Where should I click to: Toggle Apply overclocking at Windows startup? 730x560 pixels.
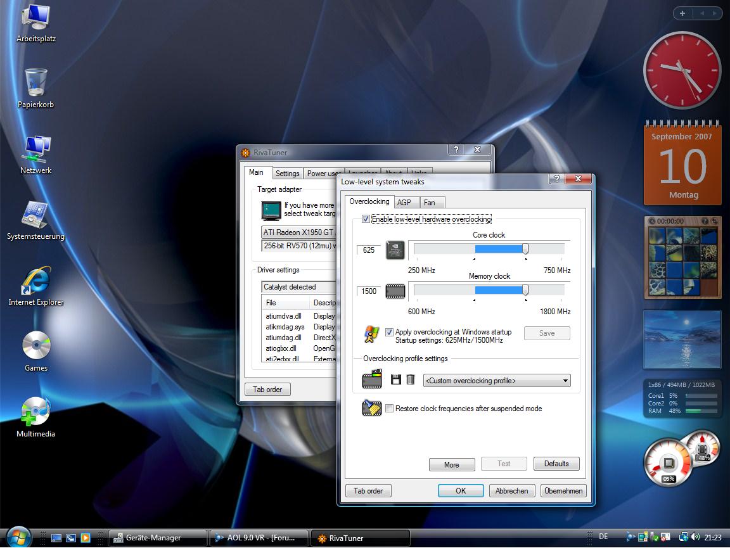pyautogui.click(x=389, y=332)
